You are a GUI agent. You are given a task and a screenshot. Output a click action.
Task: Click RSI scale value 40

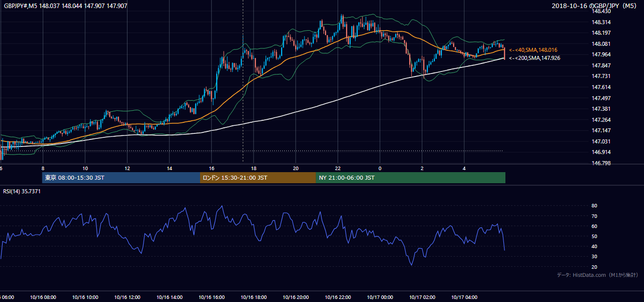[x=594, y=246]
